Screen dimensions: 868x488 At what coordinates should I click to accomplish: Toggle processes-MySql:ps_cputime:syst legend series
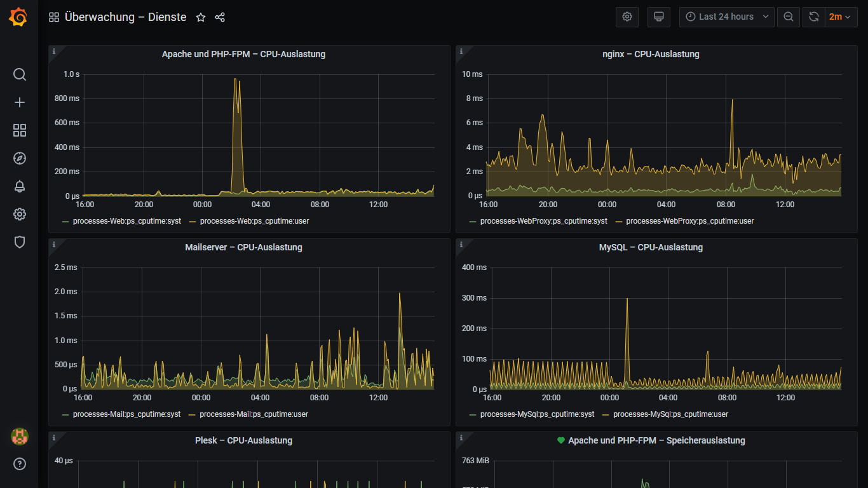[531, 414]
